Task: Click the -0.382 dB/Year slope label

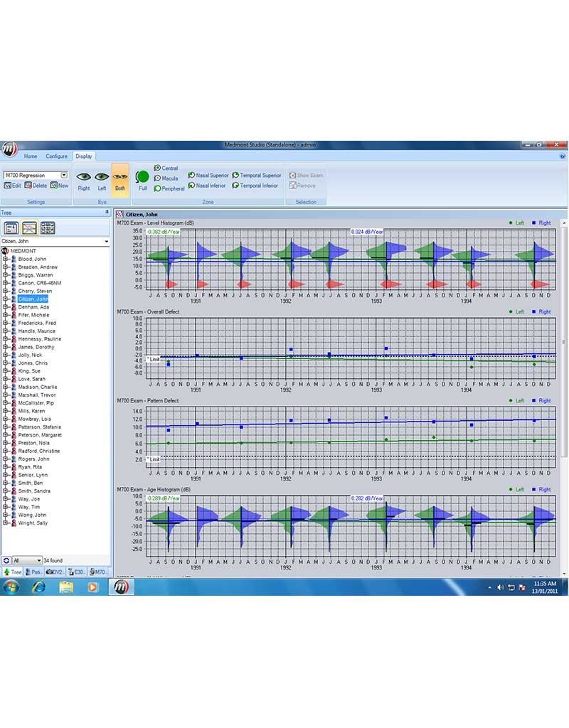Action: click(x=163, y=232)
